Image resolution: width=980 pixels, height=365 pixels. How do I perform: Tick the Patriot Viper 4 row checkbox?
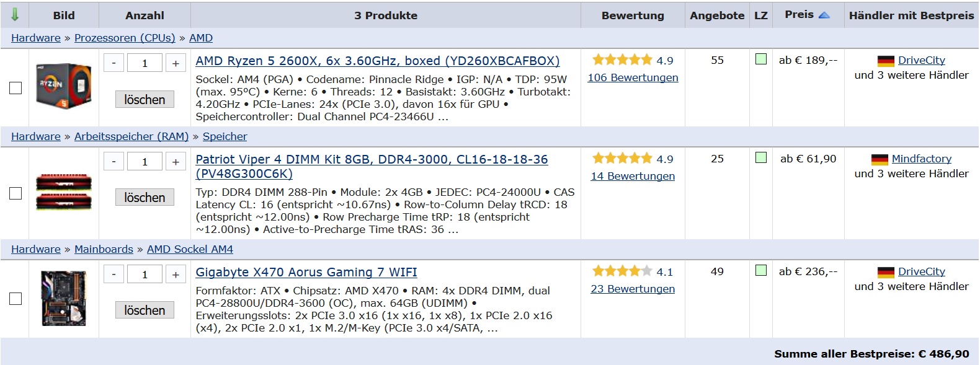click(x=16, y=193)
